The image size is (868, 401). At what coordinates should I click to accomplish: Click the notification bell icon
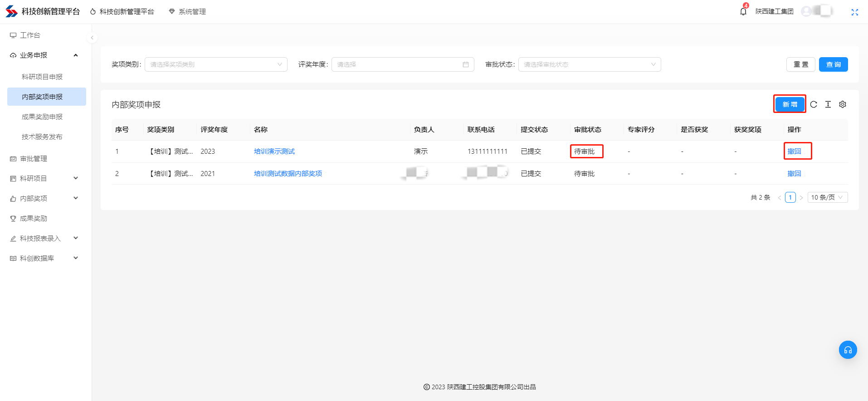[743, 12]
